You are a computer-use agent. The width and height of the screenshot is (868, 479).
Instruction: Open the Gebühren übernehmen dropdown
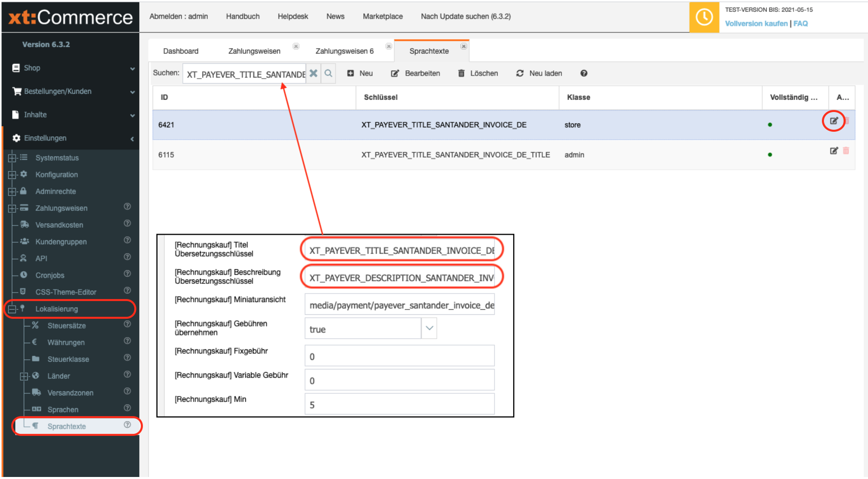[429, 328]
